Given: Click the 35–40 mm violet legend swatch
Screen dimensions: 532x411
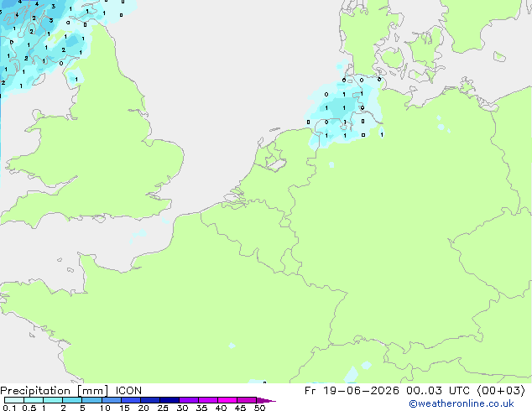Looking at the screenshot, I should pos(208,400).
